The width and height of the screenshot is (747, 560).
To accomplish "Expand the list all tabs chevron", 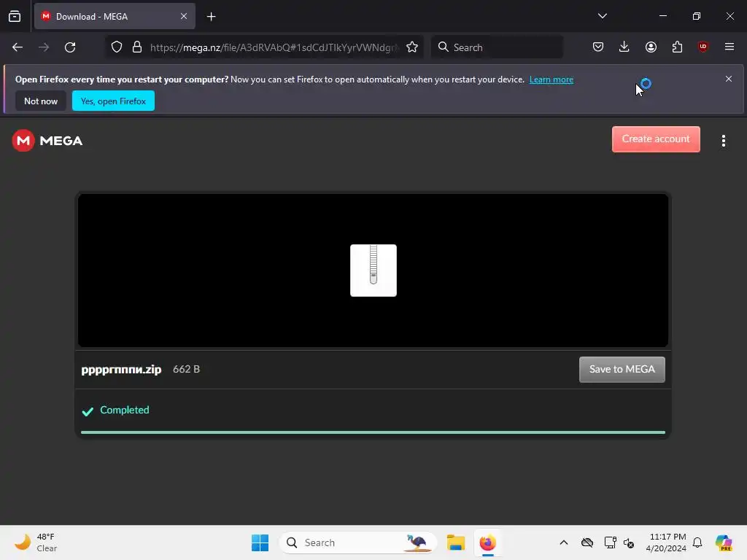I will point(602,16).
